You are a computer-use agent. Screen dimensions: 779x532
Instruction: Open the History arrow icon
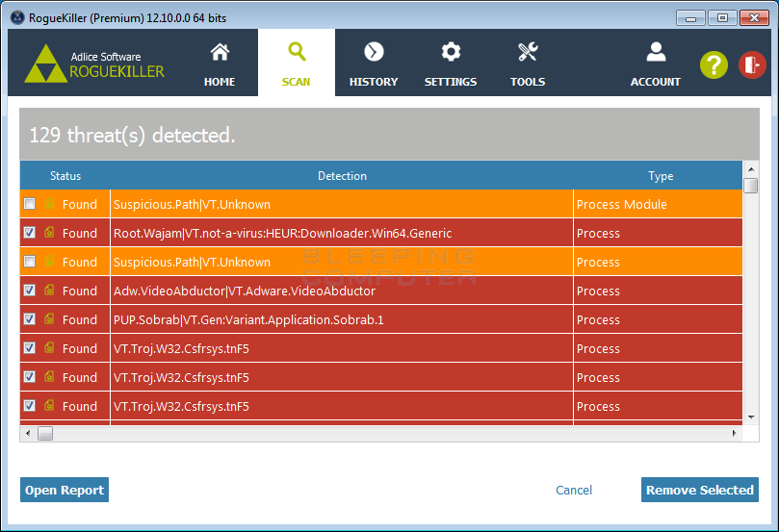(x=374, y=52)
